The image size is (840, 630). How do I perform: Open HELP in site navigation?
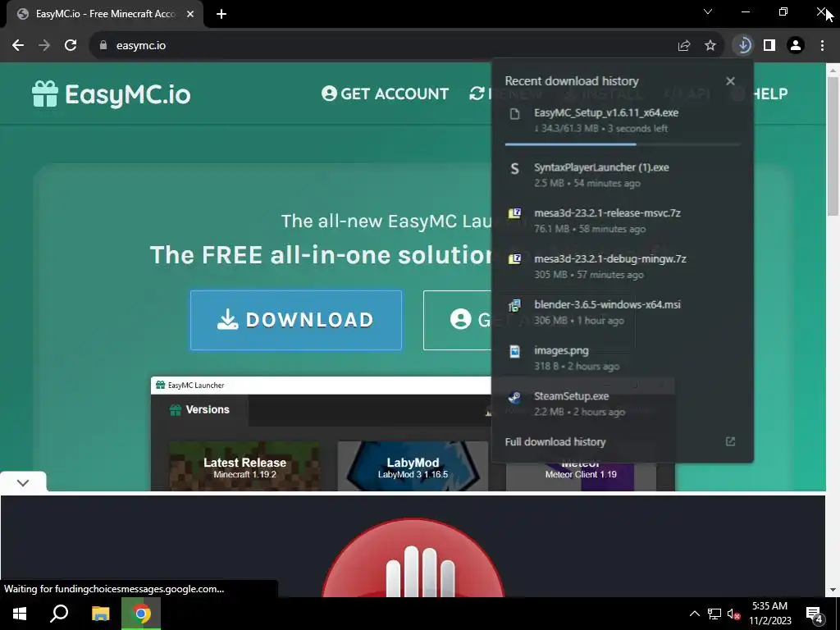tap(769, 94)
